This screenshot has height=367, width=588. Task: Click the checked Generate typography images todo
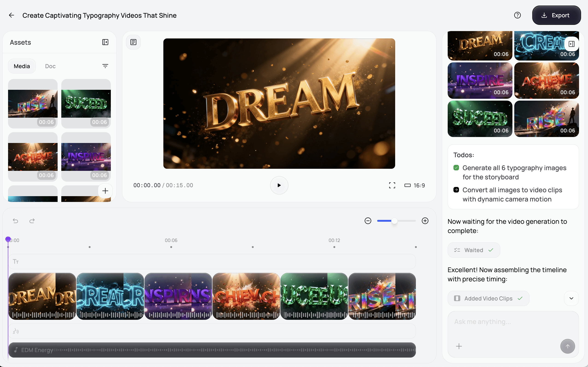click(x=456, y=168)
